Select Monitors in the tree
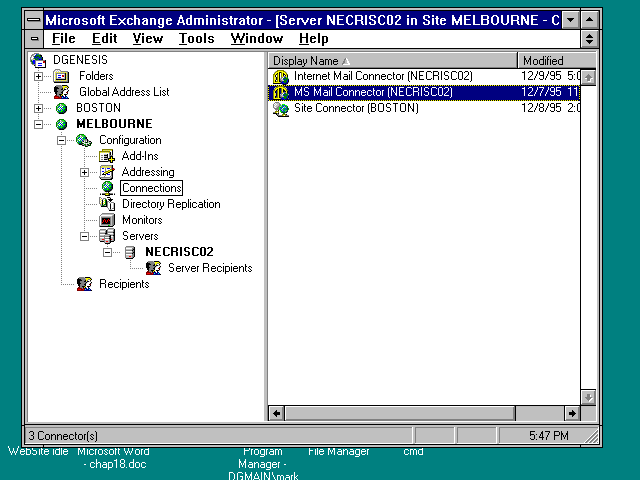Screen dimensions: 640x480 [x=142, y=220]
